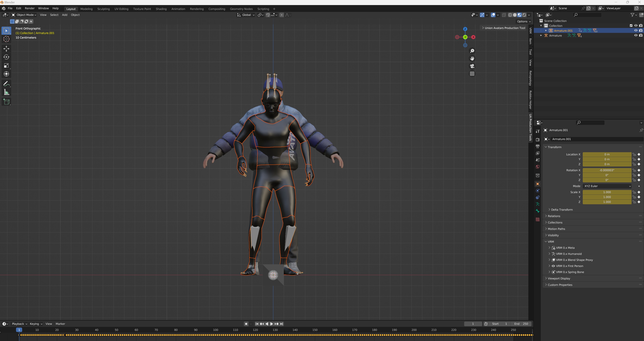Click the Z axis on the navigation gizmo
This screenshot has height=341, width=644.
[465, 29]
